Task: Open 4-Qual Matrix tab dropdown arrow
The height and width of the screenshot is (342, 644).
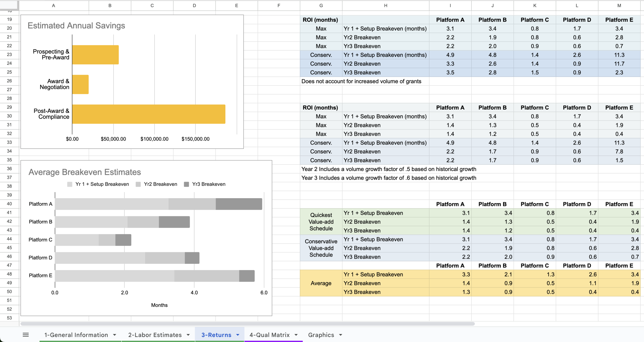Action: (296, 335)
